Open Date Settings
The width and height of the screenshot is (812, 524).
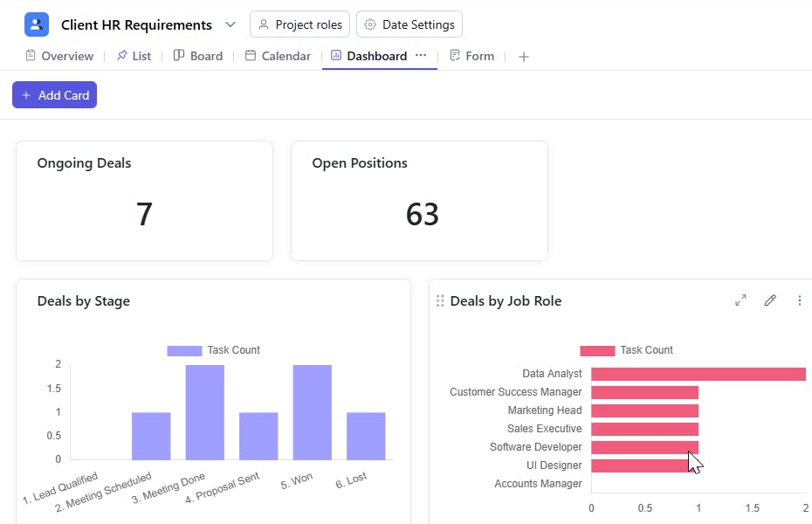tap(409, 24)
